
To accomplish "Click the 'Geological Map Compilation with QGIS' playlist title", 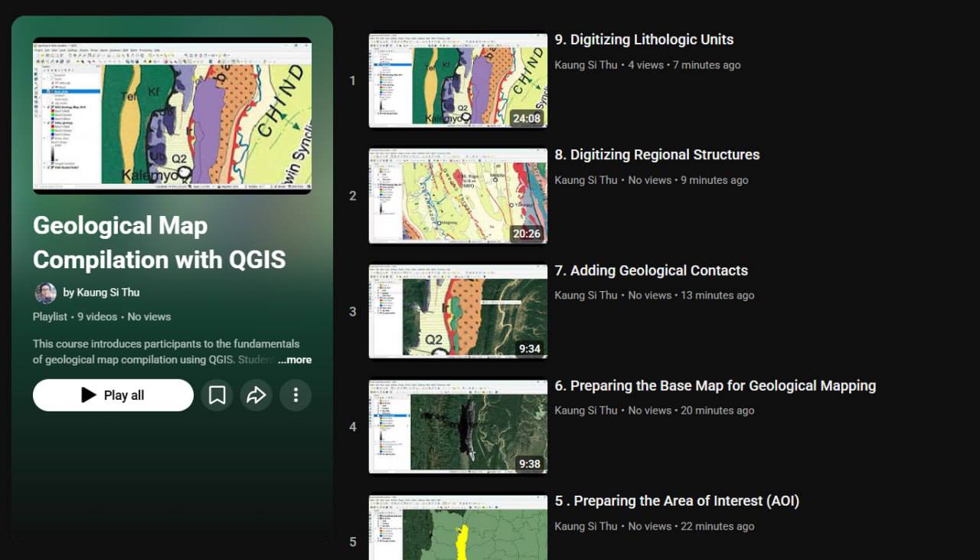I will [x=159, y=243].
